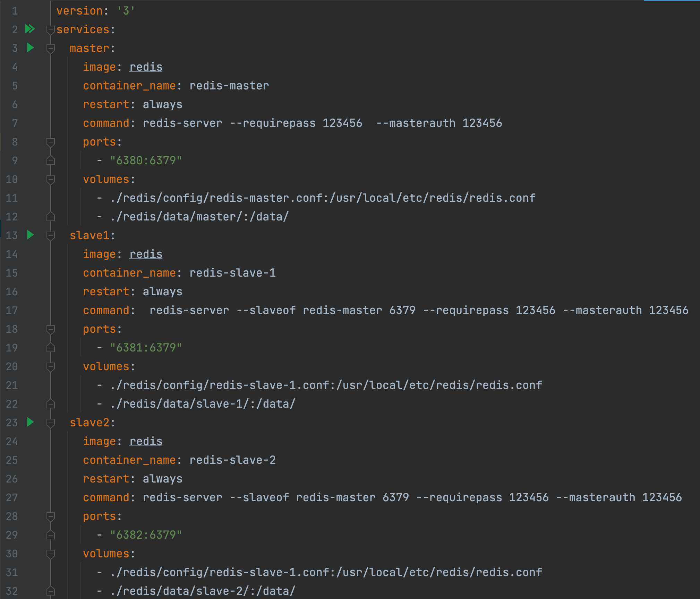Collapse the slave2 block fold marker

pyautogui.click(x=51, y=423)
